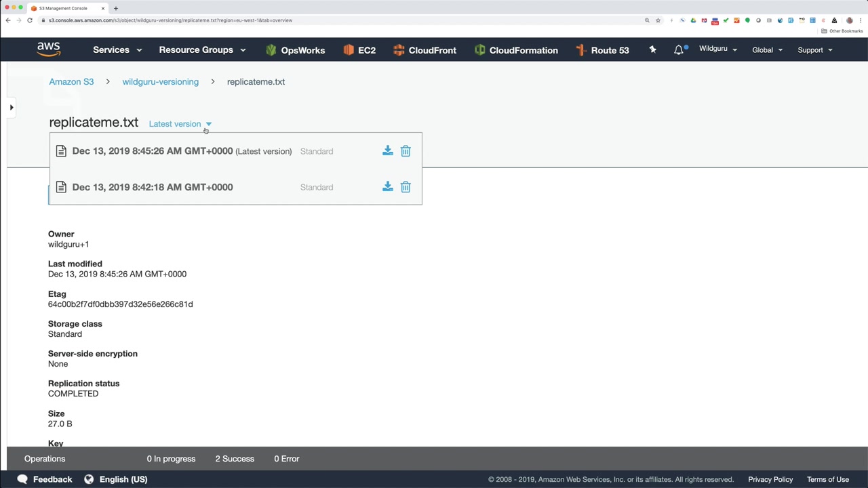This screenshot has width=868, height=488.
Task: Click the COMPLETED replication status
Action: (73, 394)
